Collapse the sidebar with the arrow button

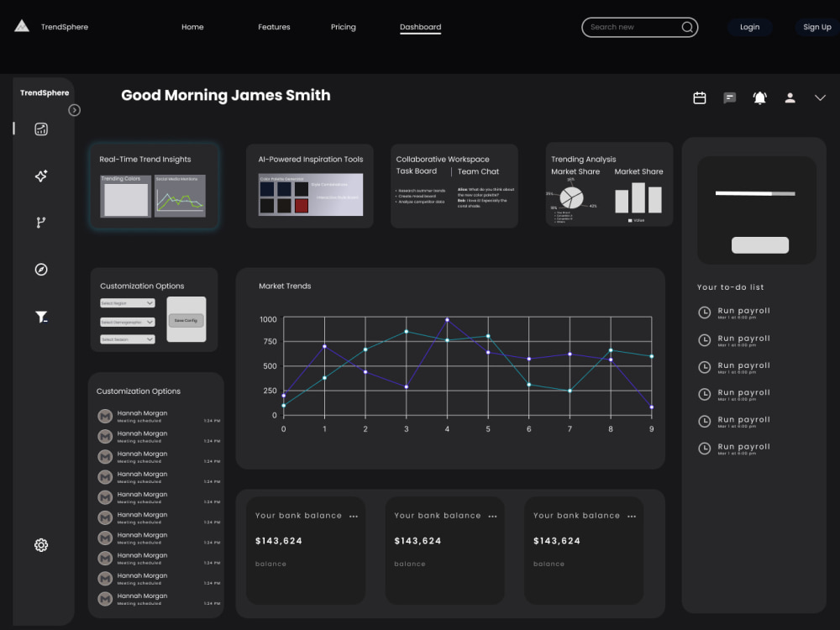pos(75,110)
